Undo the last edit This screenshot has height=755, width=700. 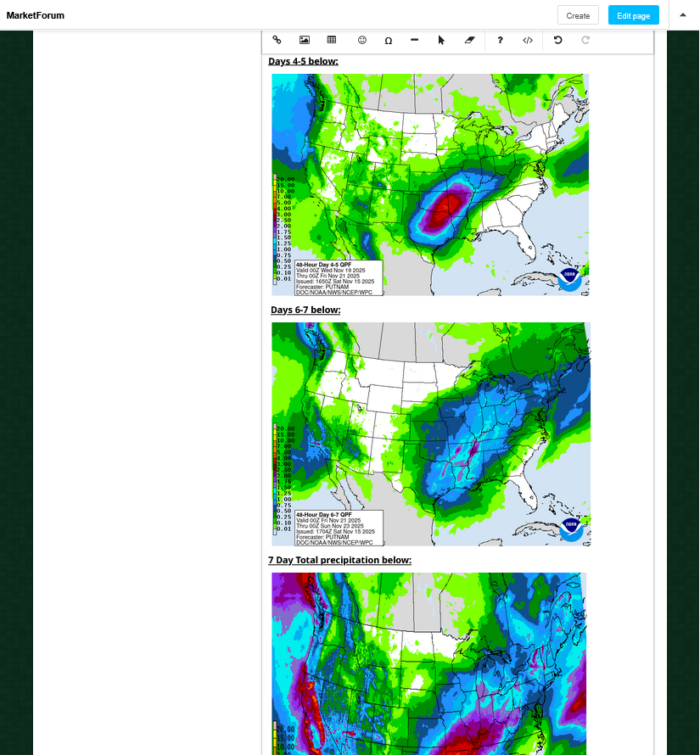[557, 40]
